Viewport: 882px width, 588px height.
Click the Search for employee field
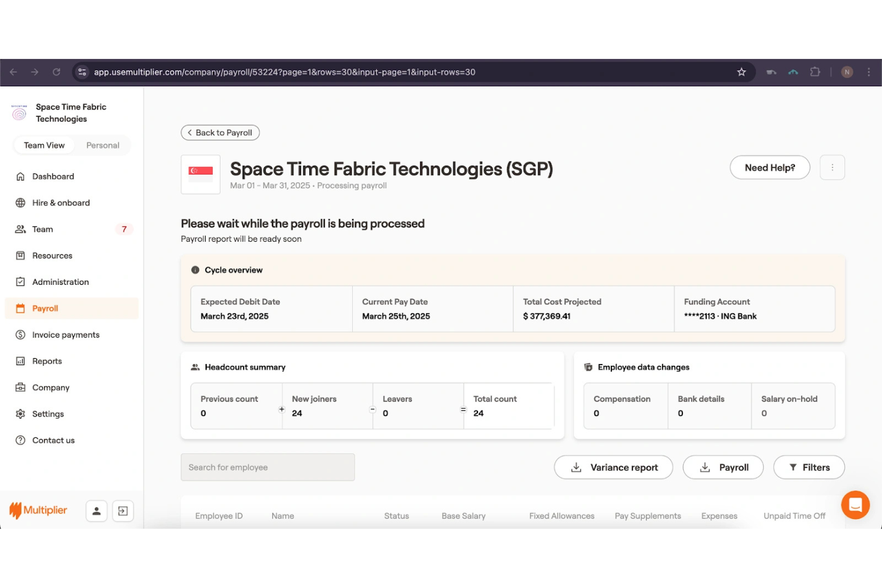[268, 468]
